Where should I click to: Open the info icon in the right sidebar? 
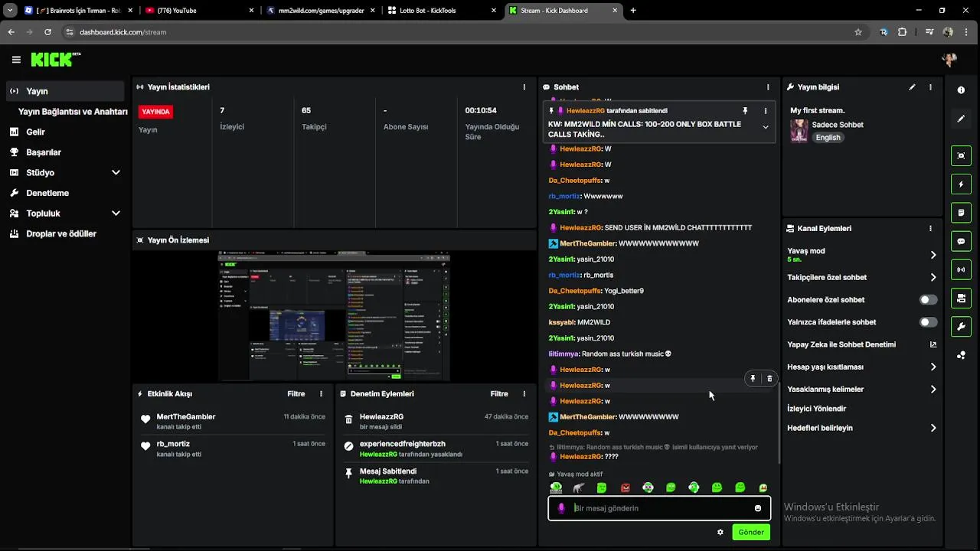click(961, 90)
